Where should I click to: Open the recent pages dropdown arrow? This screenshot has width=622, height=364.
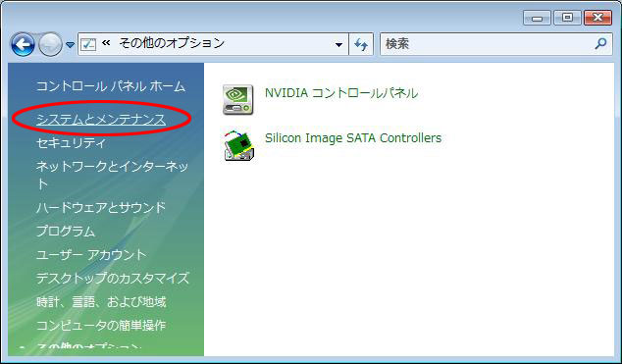point(70,45)
